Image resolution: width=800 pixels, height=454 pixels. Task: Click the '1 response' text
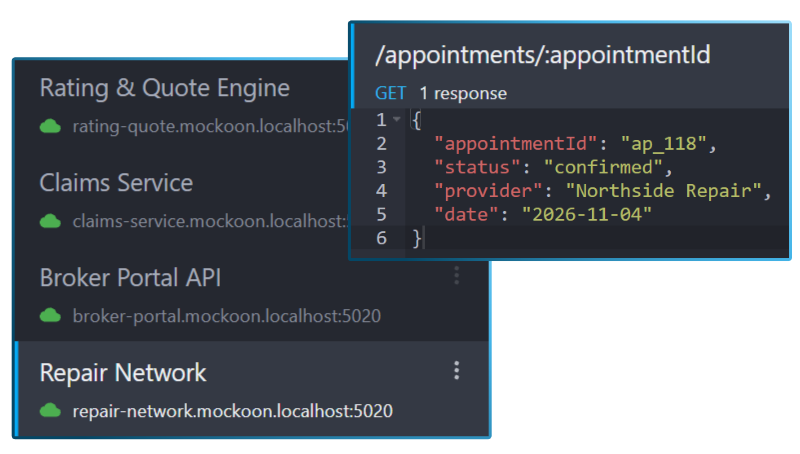(x=463, y=93)
